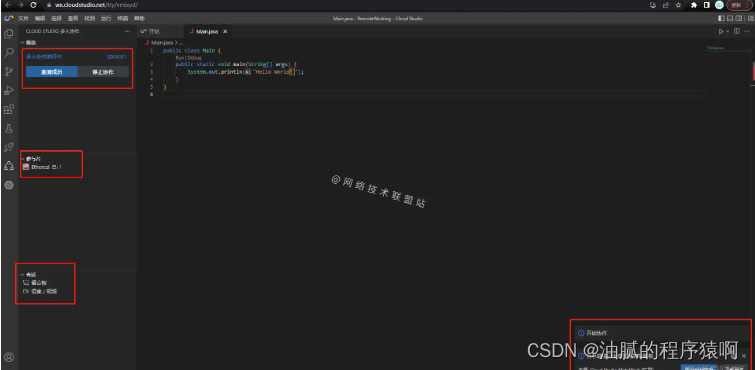The width and height of the screenshot is (755, 370).
Task: Open the browser profile avatar
Action: pyautogui.click(x=719, y=5)
